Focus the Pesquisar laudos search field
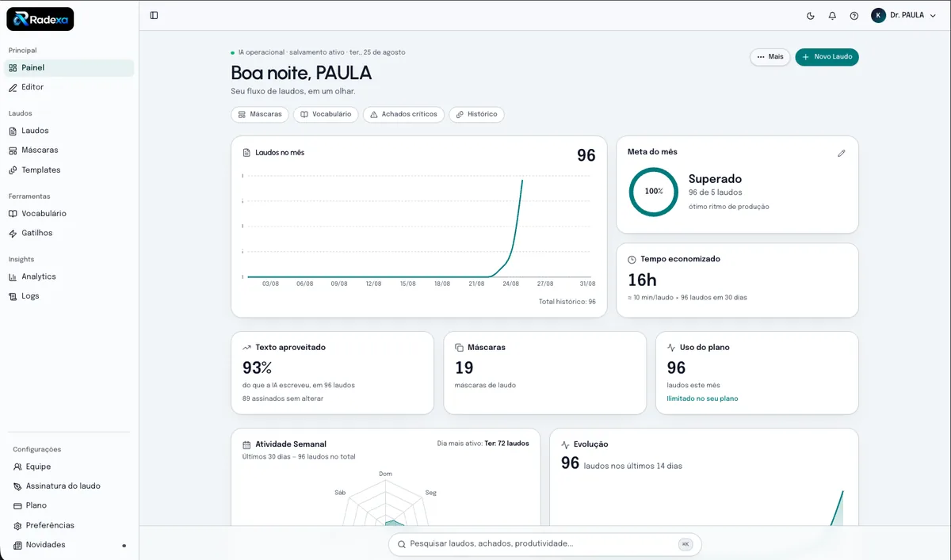The height and width of the screenshot is (560, 951). [544, 544]
